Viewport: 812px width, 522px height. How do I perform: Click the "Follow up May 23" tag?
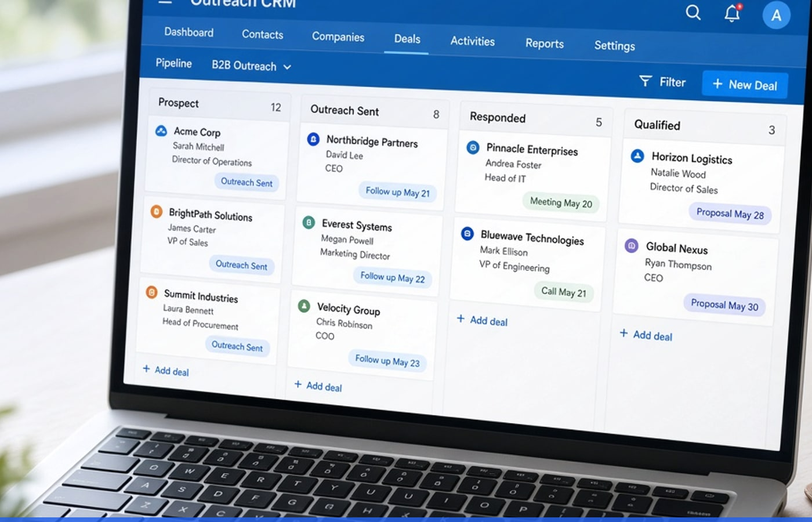click(387, 361)
